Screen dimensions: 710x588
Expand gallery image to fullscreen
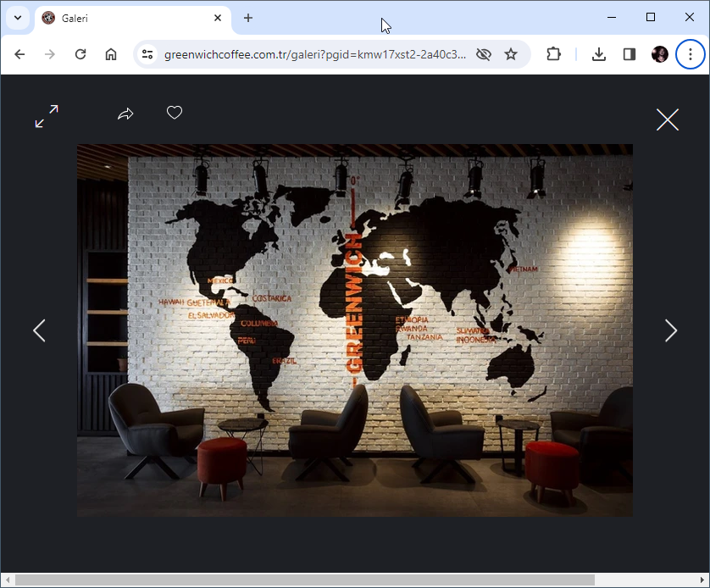[47, 116]
